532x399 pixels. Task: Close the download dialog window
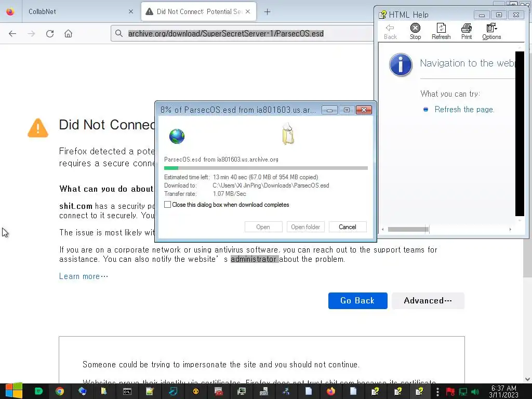[364, 110]
